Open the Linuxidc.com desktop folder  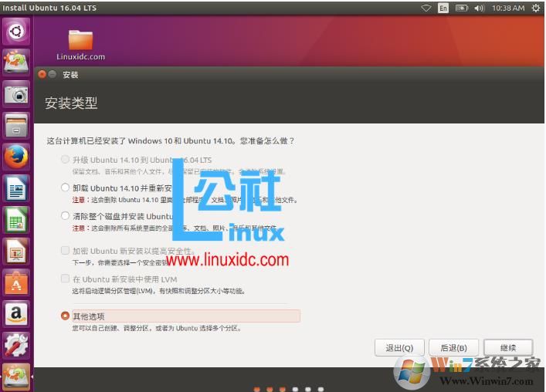pyautogui.click(x=80, y=45)
